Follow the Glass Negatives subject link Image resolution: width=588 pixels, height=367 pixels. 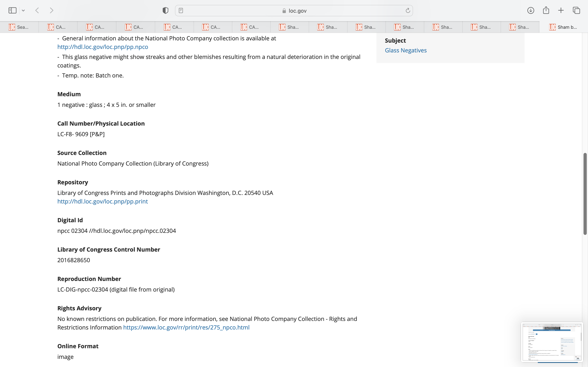pyautogui.click(x=405, y=50)
